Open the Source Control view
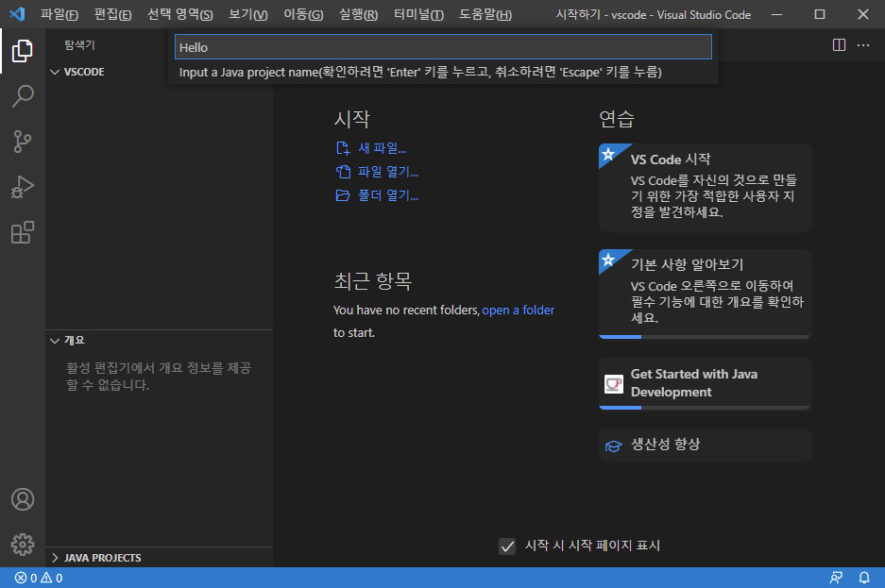 pyautogui.click(x=23, y=142)
